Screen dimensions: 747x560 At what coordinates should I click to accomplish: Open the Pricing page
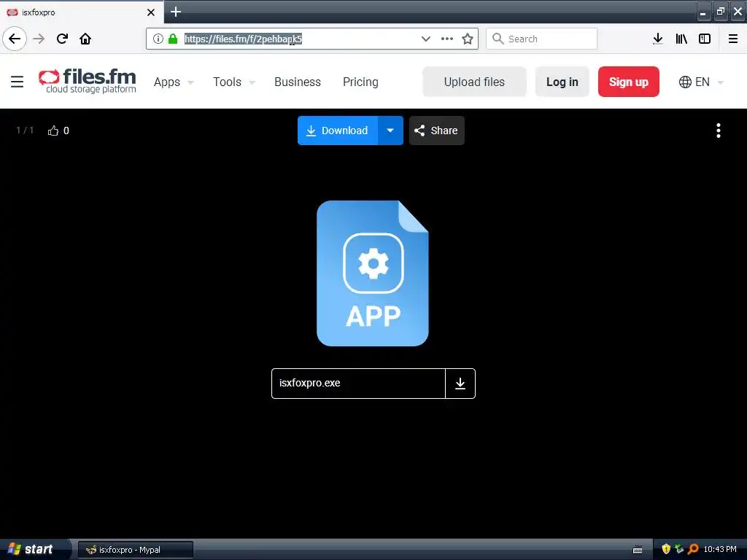pos(360,82)
